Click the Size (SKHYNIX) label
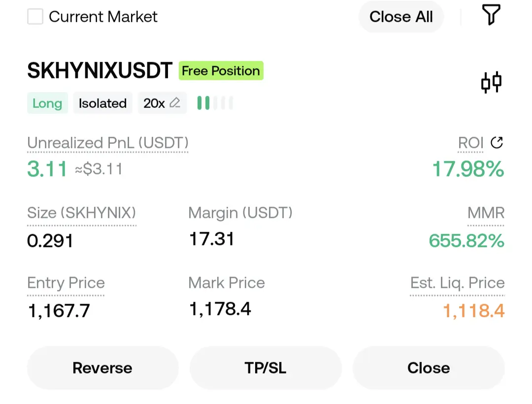The image size is (532, 404). coord(81,213)
